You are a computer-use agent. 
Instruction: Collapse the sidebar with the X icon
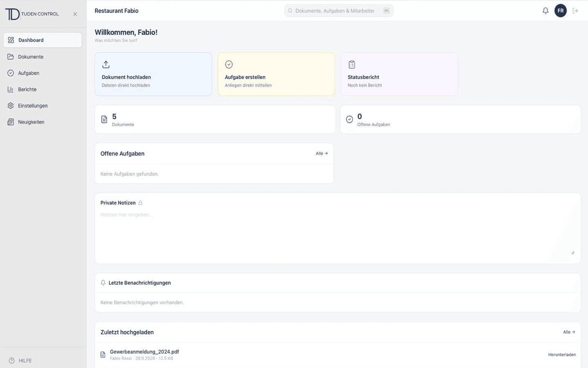click(75, 14)
